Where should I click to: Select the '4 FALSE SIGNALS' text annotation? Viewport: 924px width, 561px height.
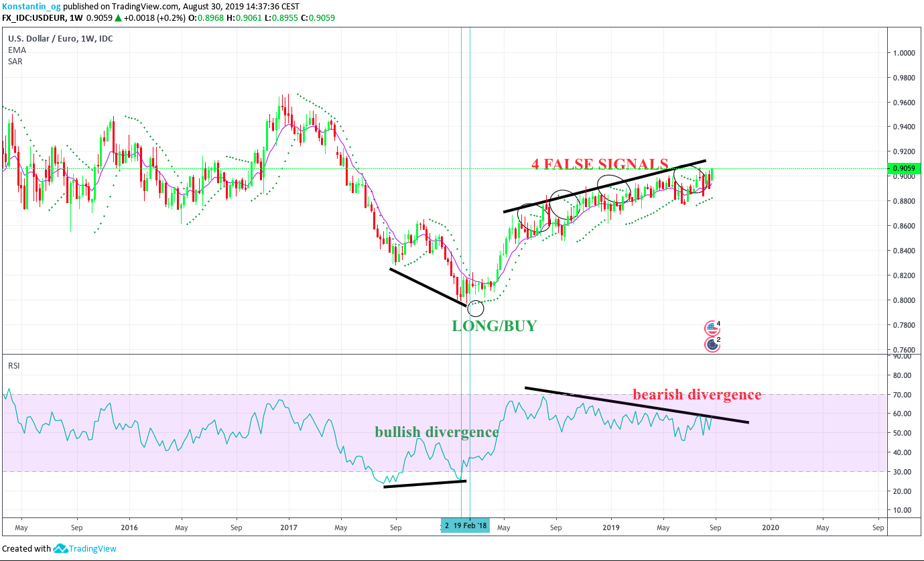(x=600, y=164)
